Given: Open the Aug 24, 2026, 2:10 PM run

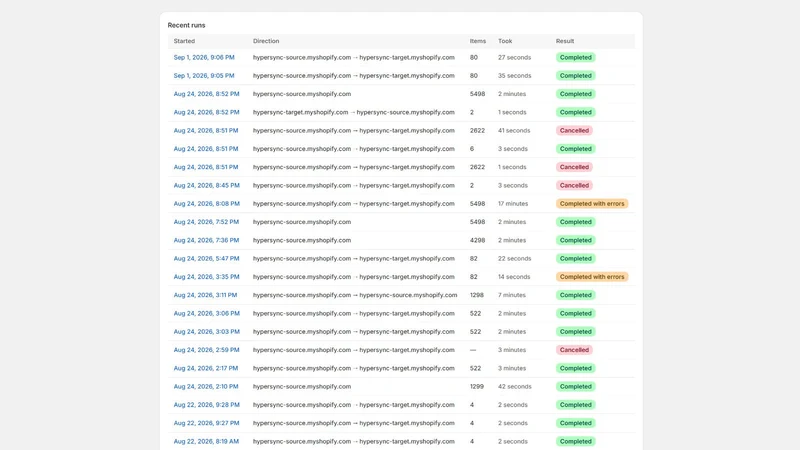Looking at the screenshot, I should point(206,387).
